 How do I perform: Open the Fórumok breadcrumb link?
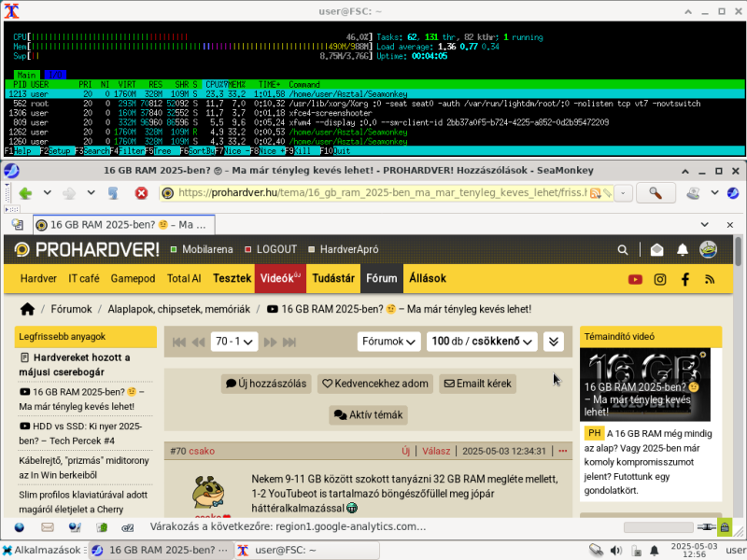(72, 310)
